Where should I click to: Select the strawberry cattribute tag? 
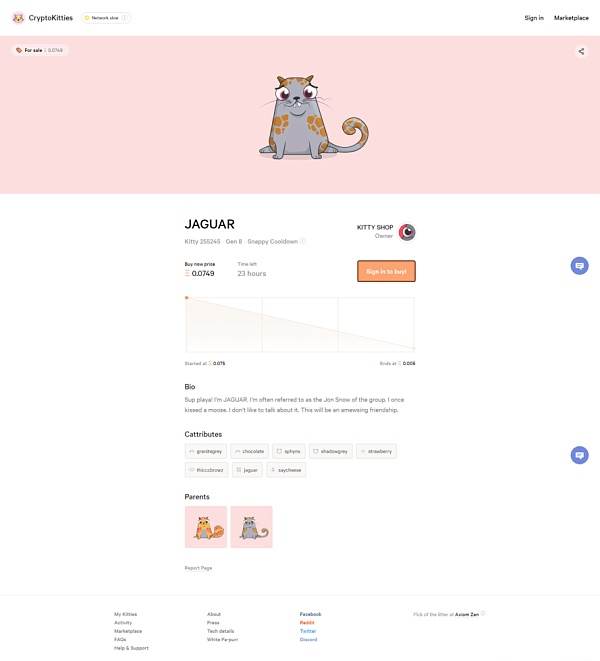pyautogui.click(x=376, y=451)
